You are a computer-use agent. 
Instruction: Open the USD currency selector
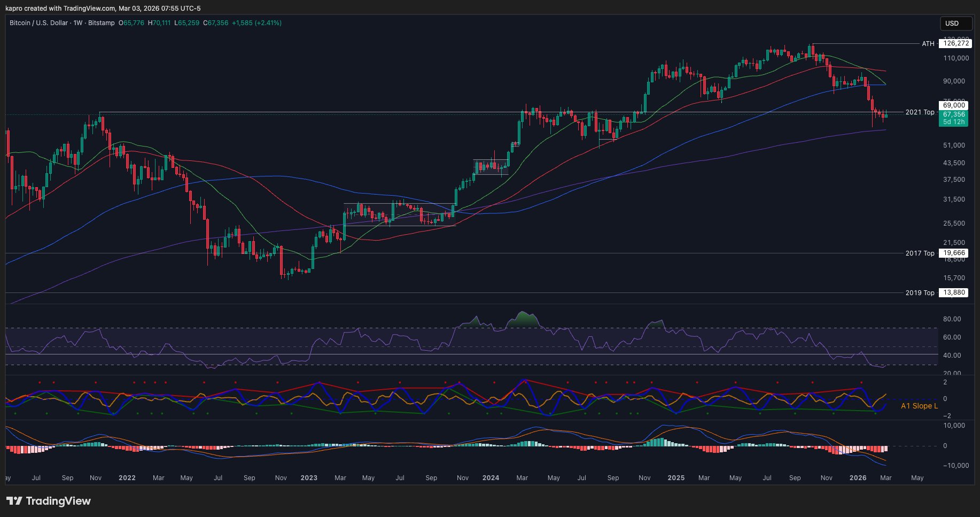[x=955, y=24]
